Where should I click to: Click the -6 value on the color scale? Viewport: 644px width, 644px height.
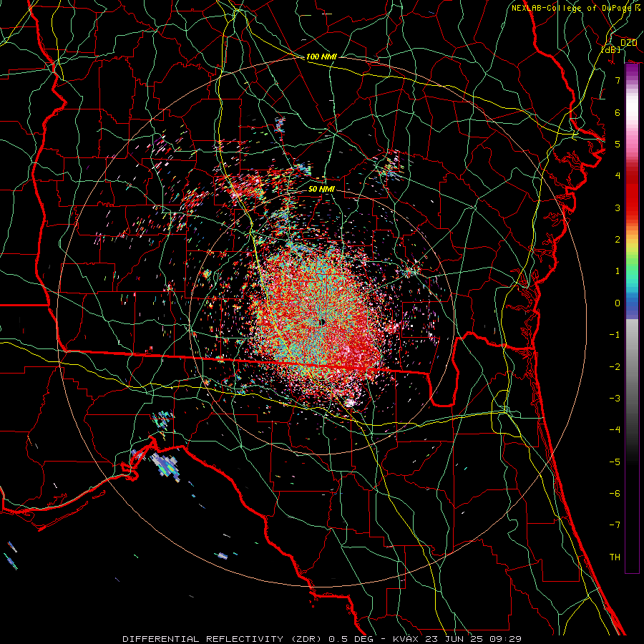tap(615, 494)
